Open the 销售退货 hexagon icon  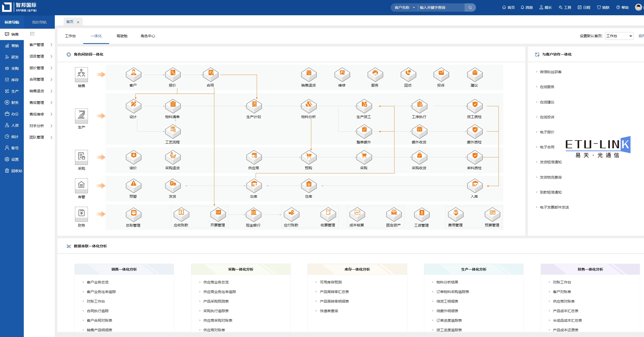click(x=309, y=74)
